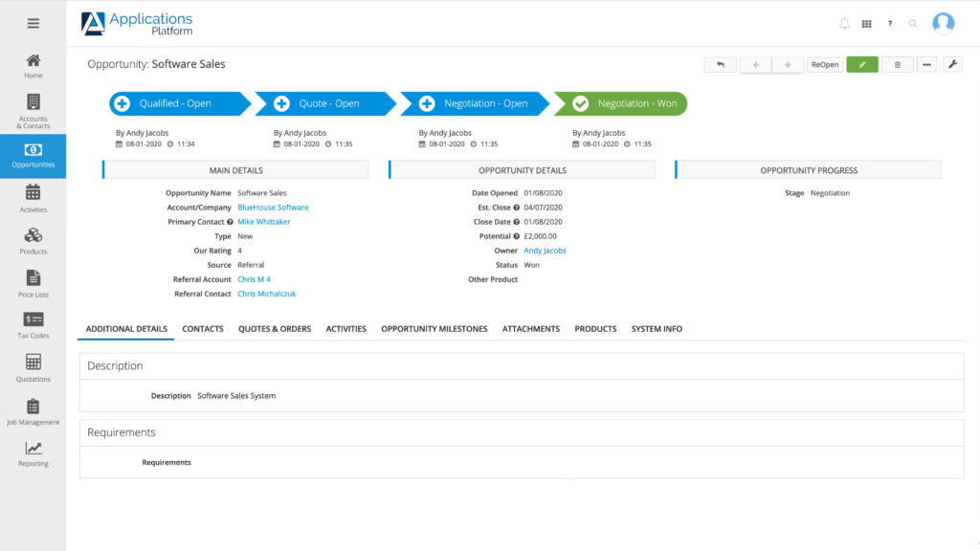Switch to the Opportunity Milestones tab
980x551 pixels.
pyautogui.click(x=434, y=329)
